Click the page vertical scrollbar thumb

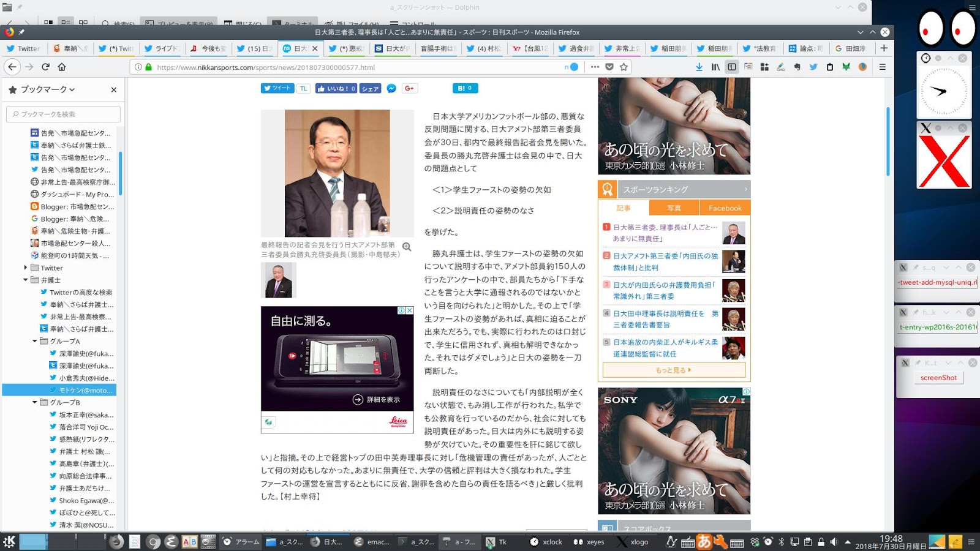coord(888,141)
